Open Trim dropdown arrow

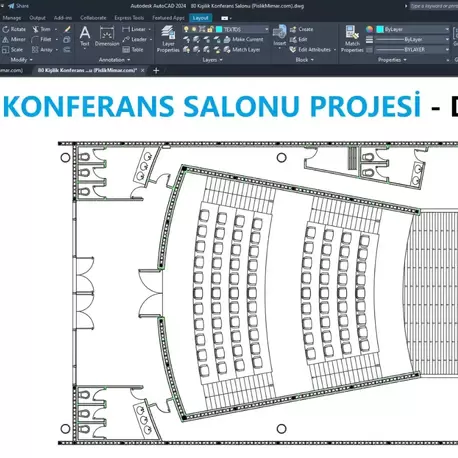tap(56, 29)
